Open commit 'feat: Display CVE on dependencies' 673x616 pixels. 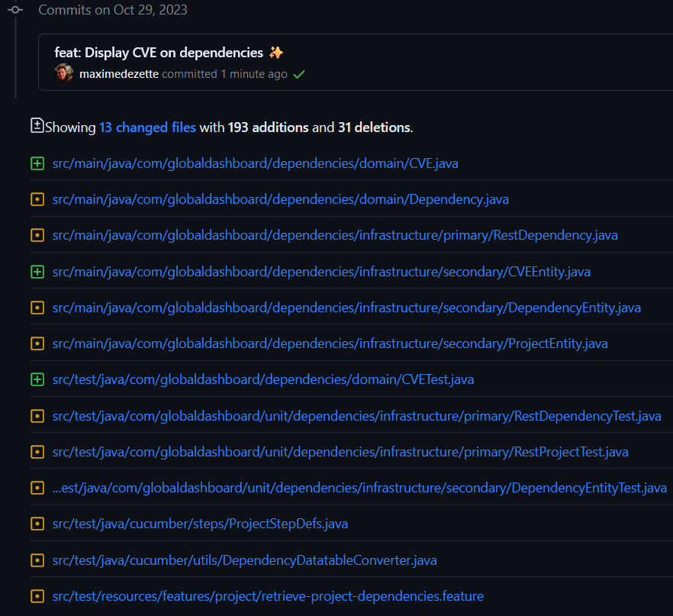click(x=159, y=53)
